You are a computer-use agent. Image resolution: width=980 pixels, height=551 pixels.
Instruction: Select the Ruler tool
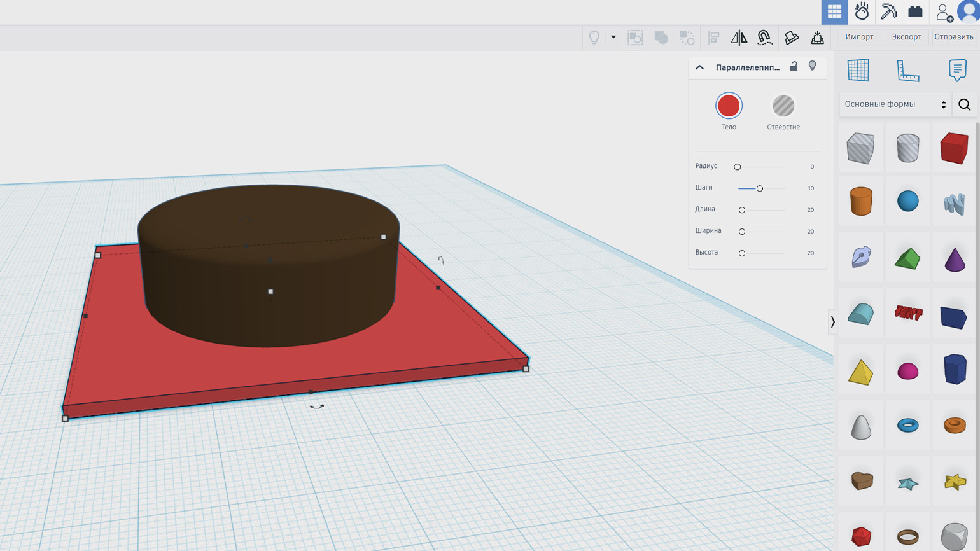907,70
